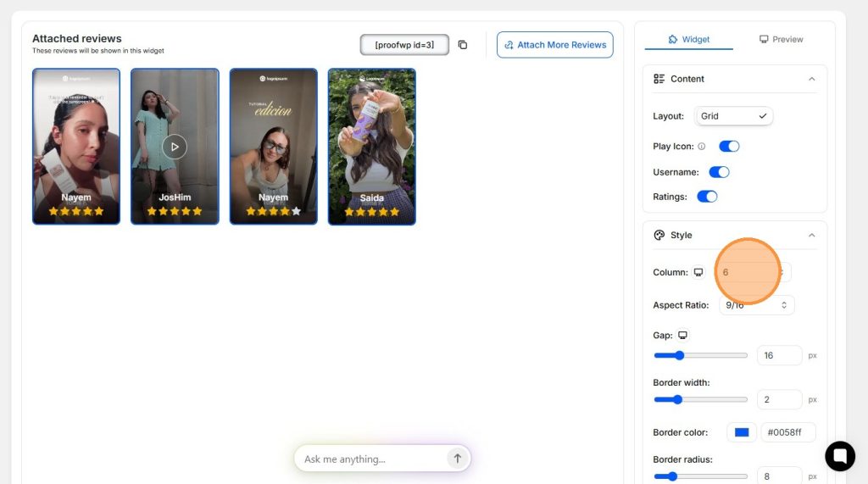868x484 pixels.
Task: Click the Aspect Ratio label
Action: point(681,305)
